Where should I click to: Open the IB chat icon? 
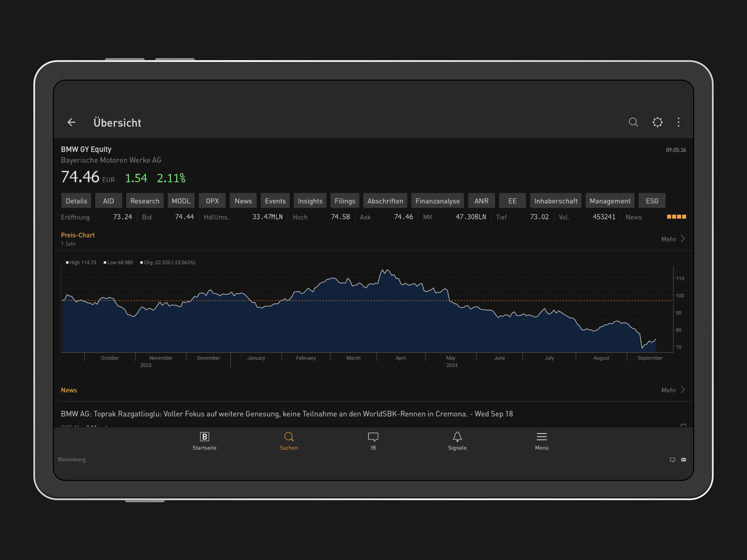pos(373,437)
